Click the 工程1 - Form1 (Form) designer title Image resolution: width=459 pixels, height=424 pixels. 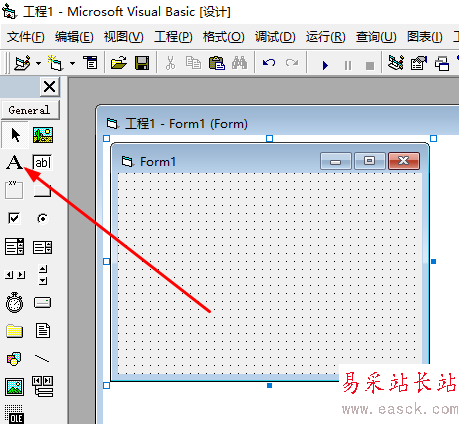[186, 124]
